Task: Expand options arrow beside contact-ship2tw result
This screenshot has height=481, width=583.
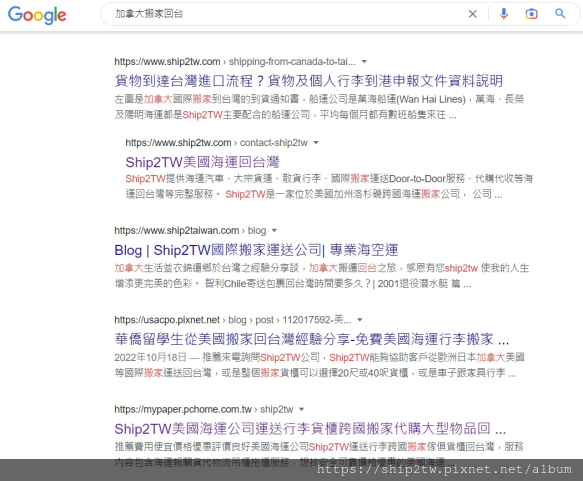Action: point(316,143)
